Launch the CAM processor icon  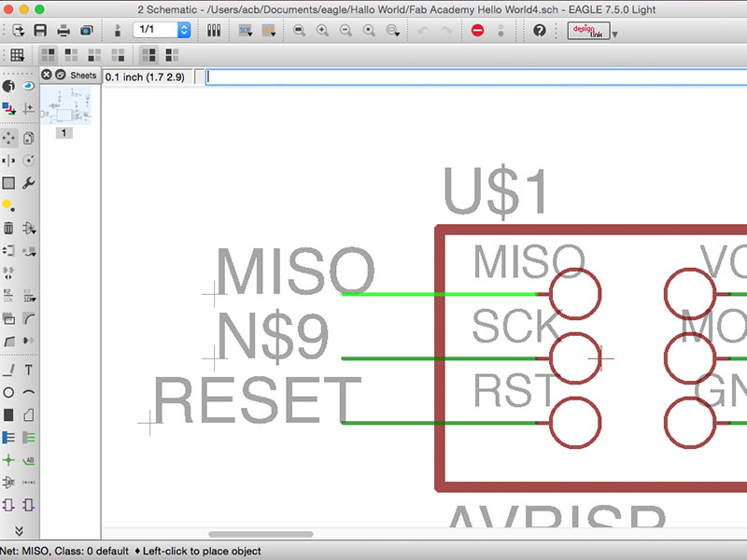tap(87, 31)
